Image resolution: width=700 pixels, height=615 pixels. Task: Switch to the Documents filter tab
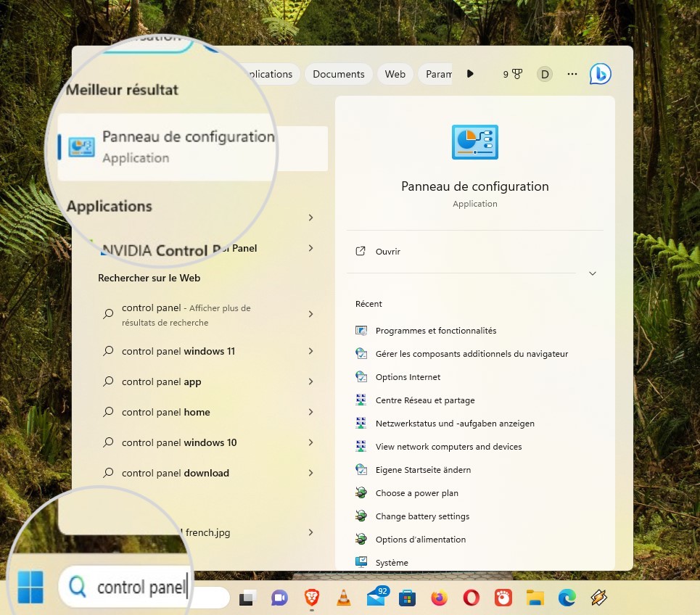338,74
